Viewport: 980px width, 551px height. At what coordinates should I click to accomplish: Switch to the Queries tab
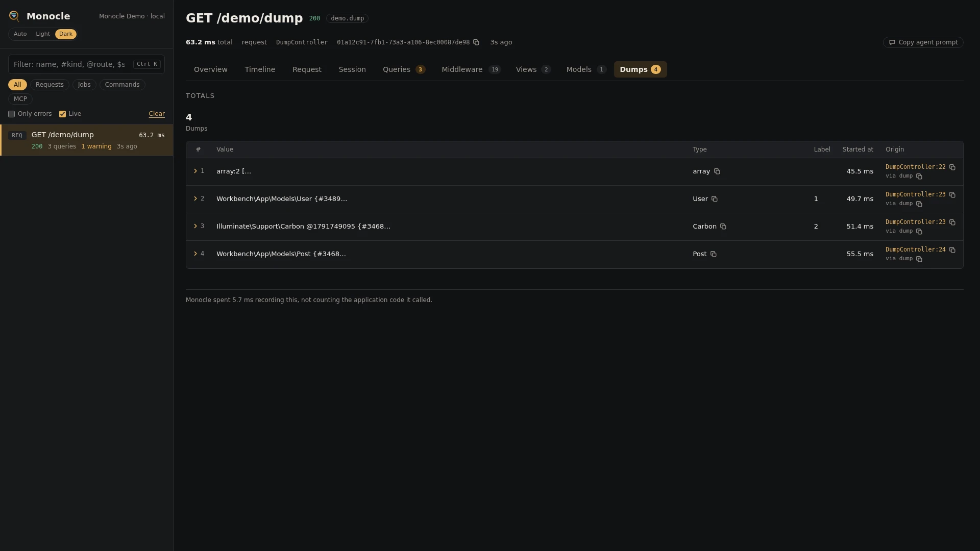pyautogui.click(x=404, y=69)
